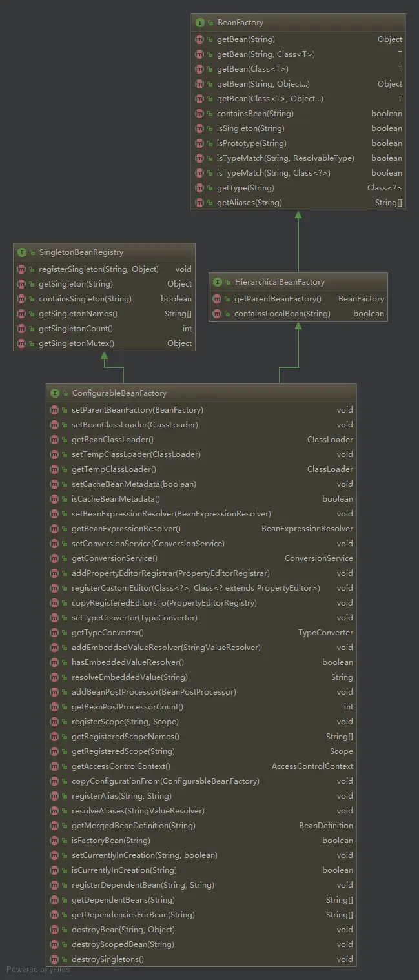Screen dimensions: 419x980
Task: Select getDependenciesForBean(String) method row
Action: click(x=201, y=915)
